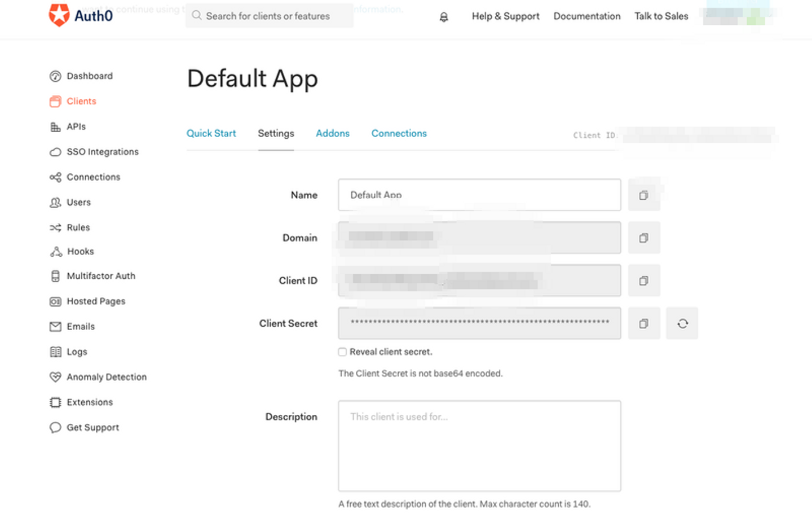812x522 pixels.
Task: Focus the search clients or features box
Action: tap(270, 16)
